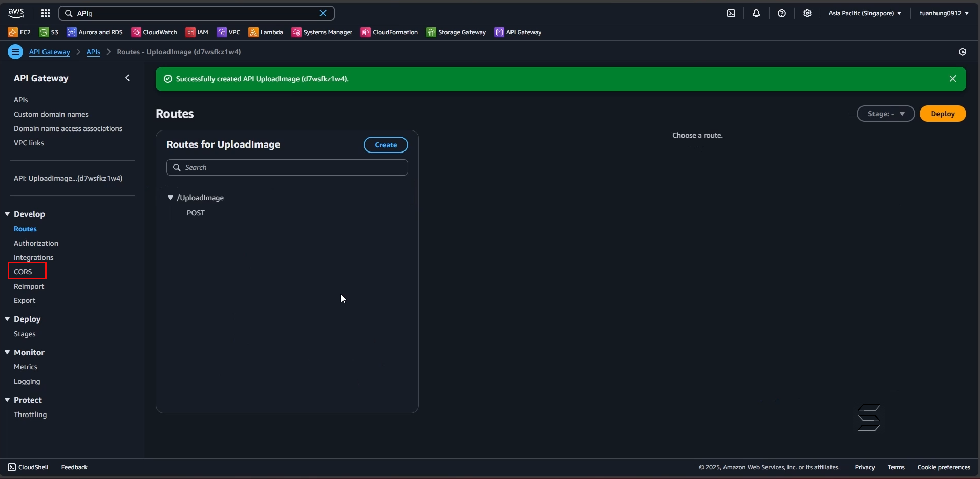Open Integrations under Develop
This screenshot has width=980, height=479.
coord(33,257)
